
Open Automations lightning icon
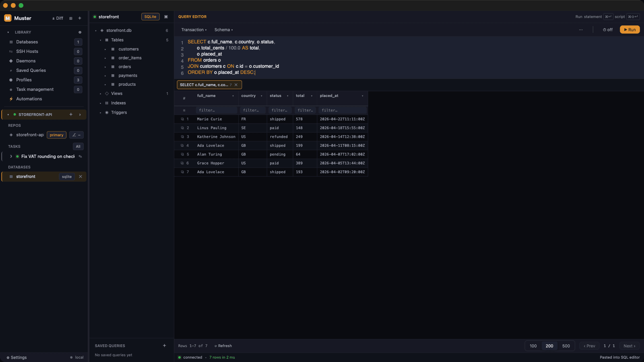point(11,99)
